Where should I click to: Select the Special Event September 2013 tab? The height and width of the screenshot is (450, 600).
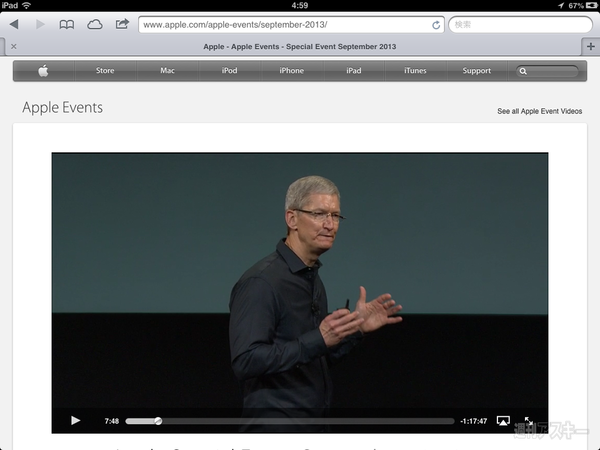pos(300,47)
